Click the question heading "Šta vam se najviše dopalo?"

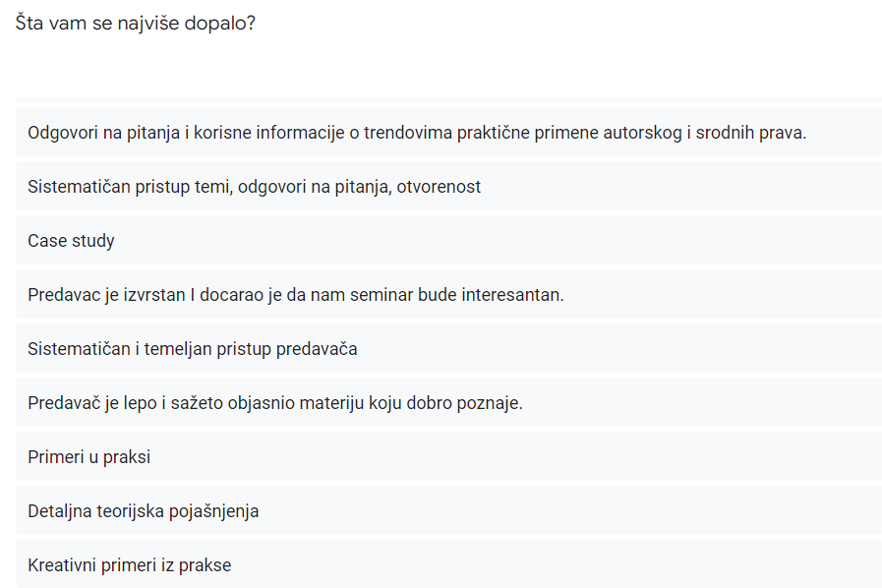136,22
